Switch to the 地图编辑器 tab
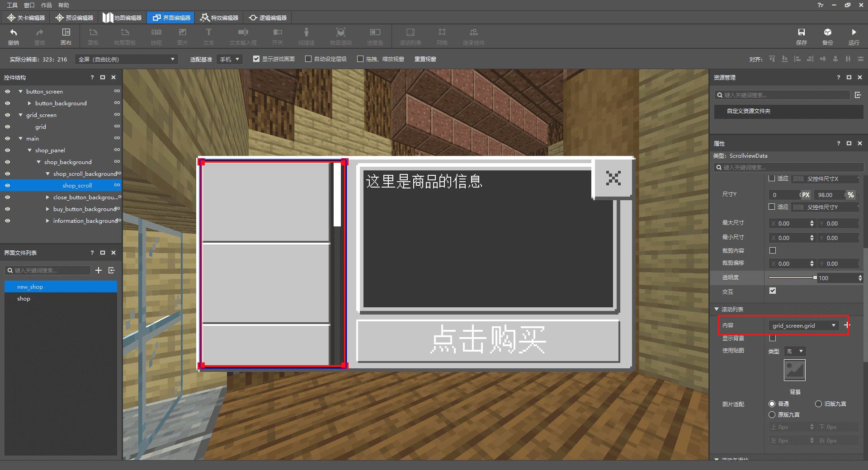This screenshot has height=470, width=868. pyautogui.click(x=122, y=18)
